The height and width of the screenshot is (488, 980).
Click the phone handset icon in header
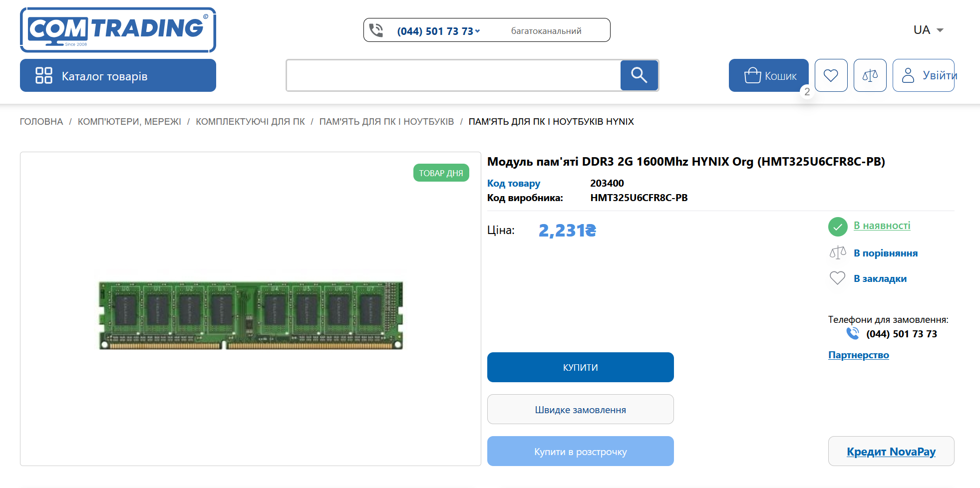tap(376, 30)
